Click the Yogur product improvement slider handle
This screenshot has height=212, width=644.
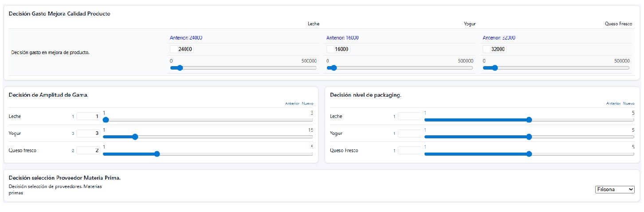click(x=334, y=68)
